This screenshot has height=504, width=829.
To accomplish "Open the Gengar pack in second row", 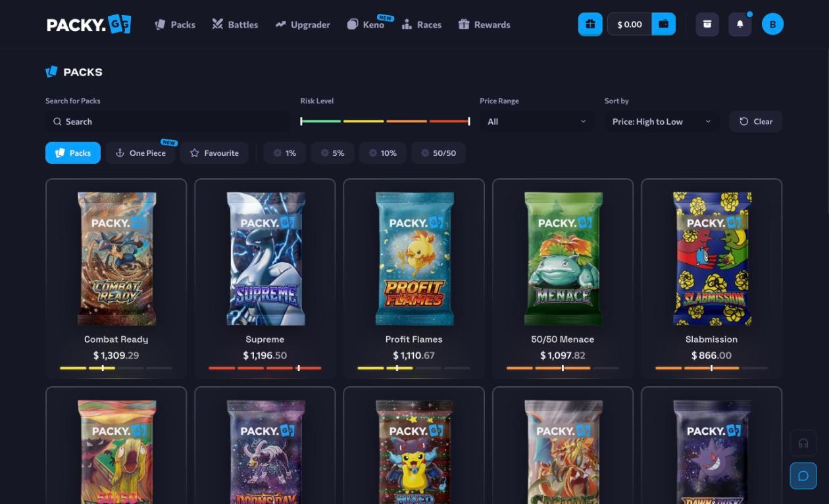I will pyautogui.click(x=712, y=452).
